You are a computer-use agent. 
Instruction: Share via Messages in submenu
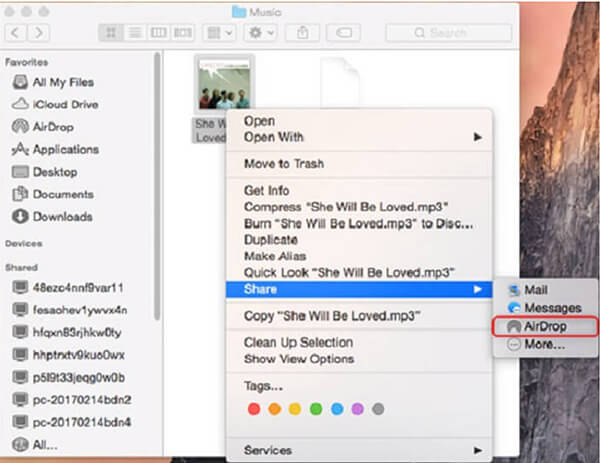tap(545, 308)
